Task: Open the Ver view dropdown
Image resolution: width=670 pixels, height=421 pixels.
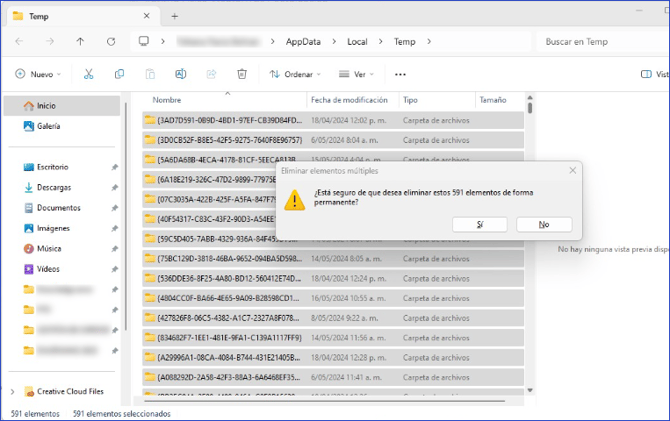Action: point(356,74)
